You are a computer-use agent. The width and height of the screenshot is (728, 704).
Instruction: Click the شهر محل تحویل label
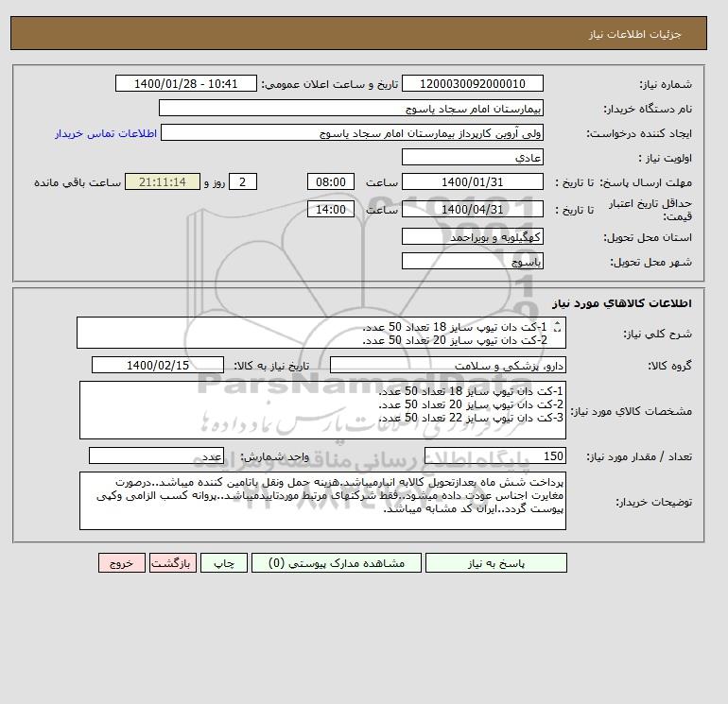[x=650, y=262]
